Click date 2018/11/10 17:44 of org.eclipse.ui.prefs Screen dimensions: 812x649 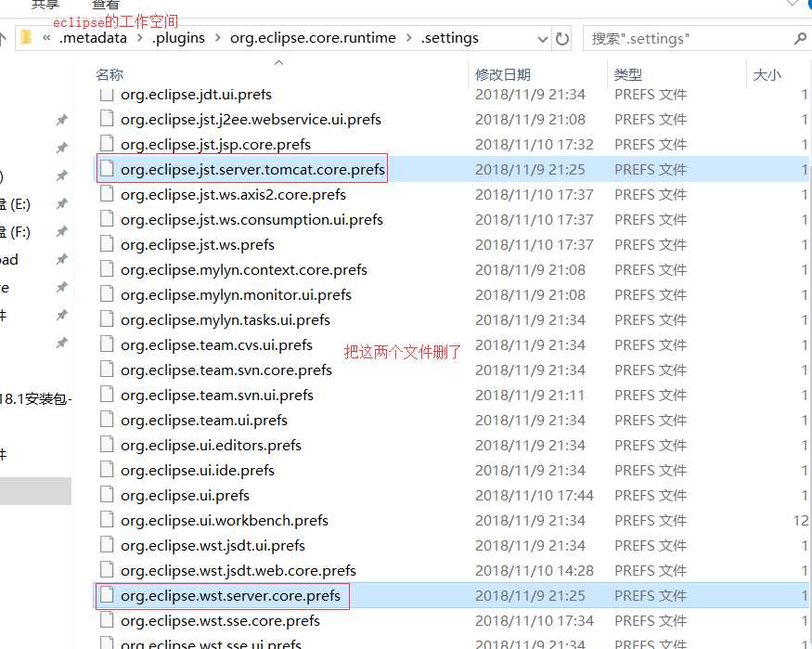click(x=535, y=495)
